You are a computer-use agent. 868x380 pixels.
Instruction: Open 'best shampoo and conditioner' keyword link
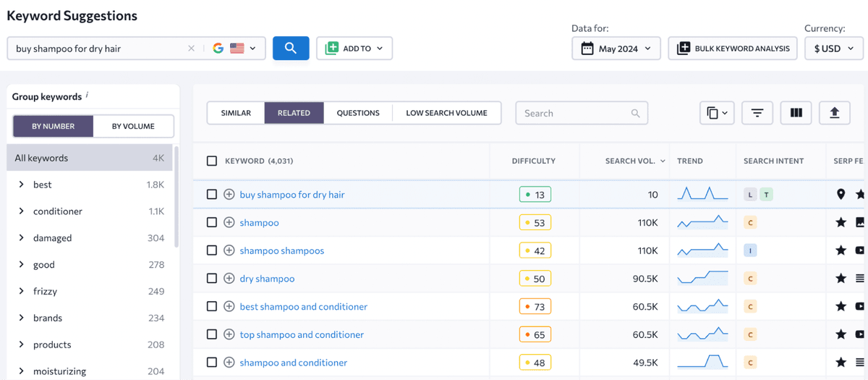(x=304, y=306)
